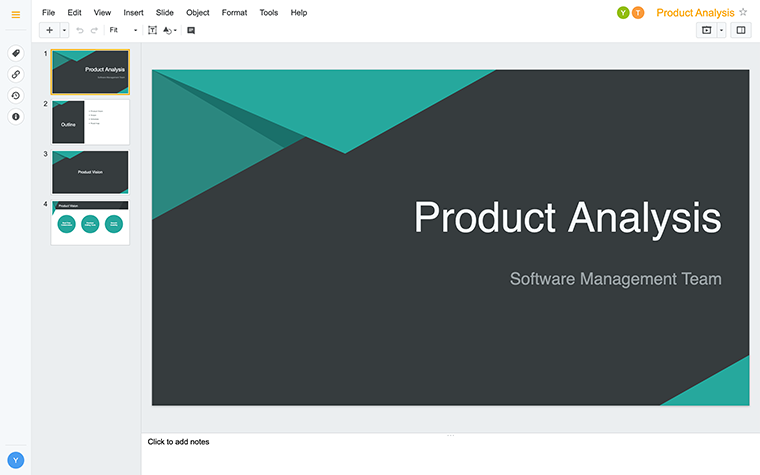Add a comment using the toolbar icon
Screen dimensions: 760x475
(191, 31)
